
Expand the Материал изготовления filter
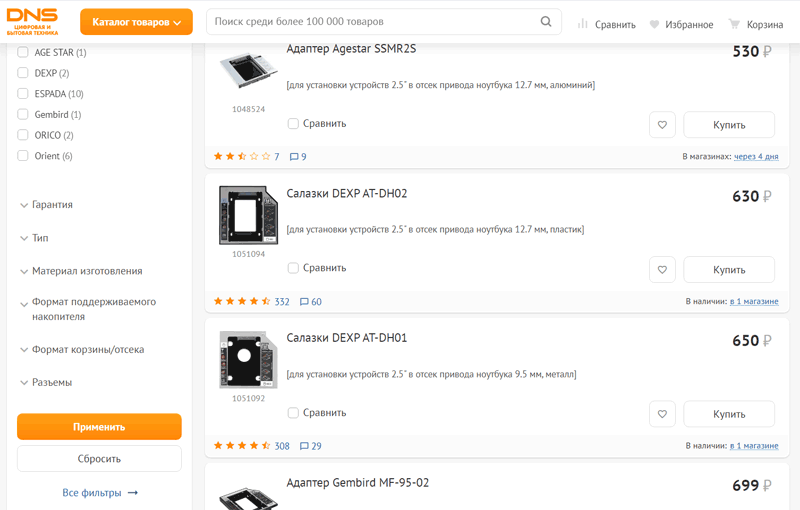pos(81,271)
